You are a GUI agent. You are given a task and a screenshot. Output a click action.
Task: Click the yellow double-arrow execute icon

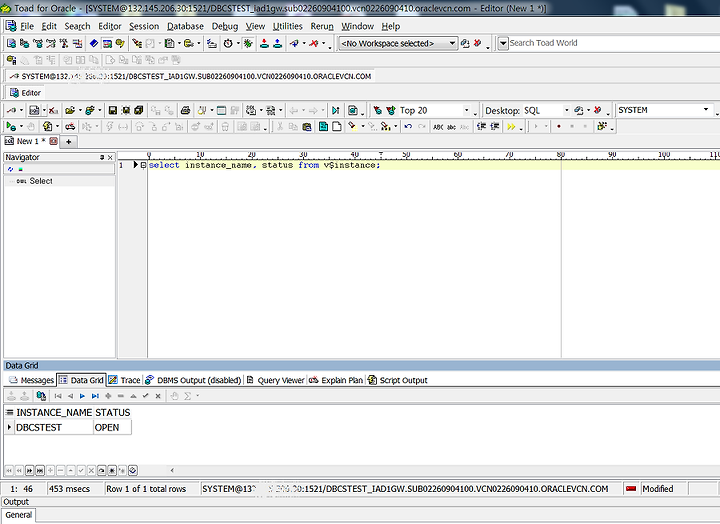[x=511, y=127]
